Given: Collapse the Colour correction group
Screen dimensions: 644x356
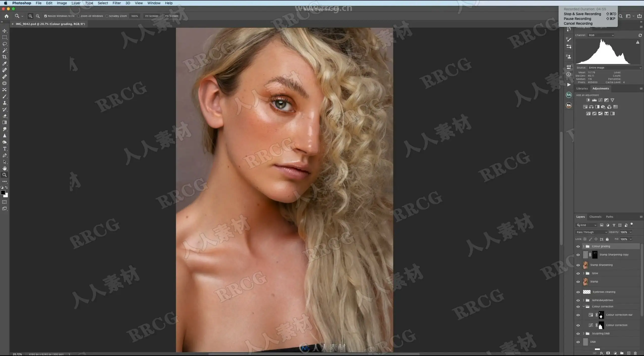Looking at the screenshot, I should tap(583, 307).
